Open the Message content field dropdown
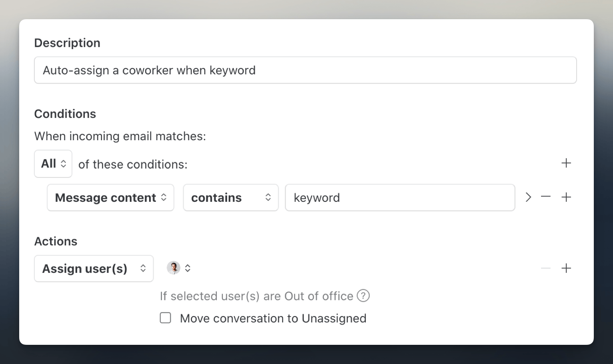Viewport: 613px width, 364px height. point(110,197)
